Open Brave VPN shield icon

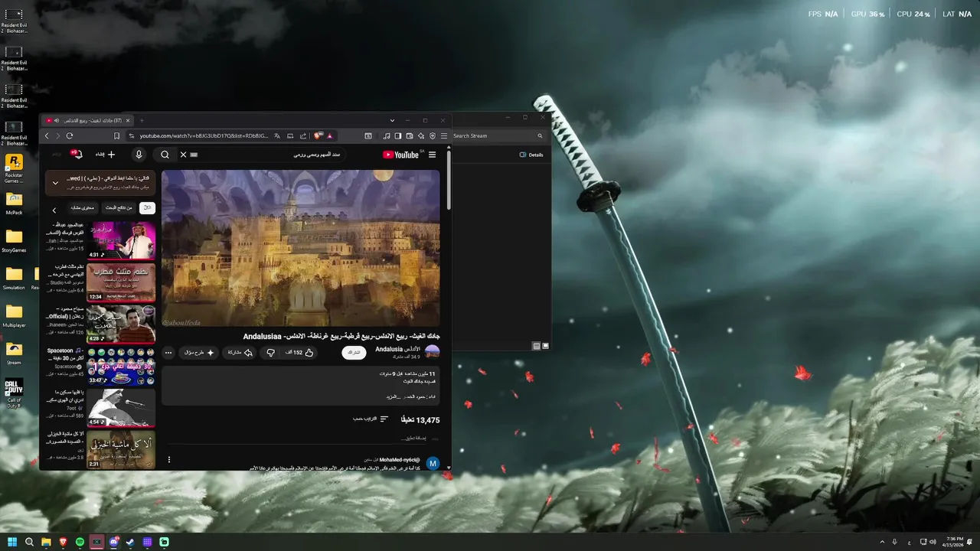[433, 135]
